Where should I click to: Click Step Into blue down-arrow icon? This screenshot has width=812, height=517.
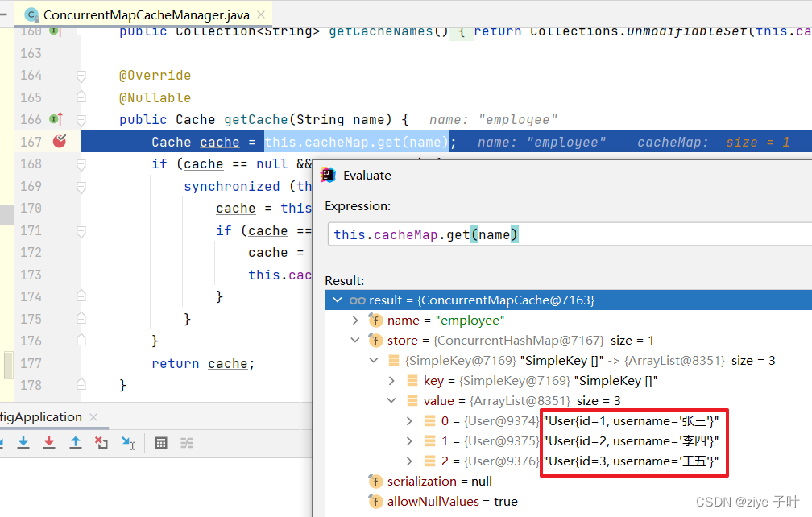23,442
